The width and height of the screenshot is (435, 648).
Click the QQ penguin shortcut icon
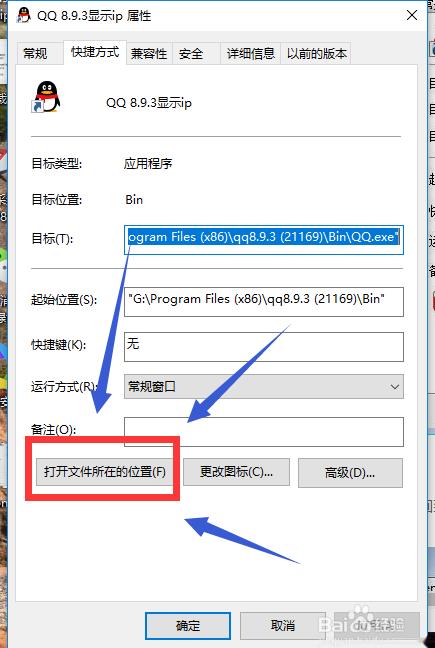[x=46, y=97]
